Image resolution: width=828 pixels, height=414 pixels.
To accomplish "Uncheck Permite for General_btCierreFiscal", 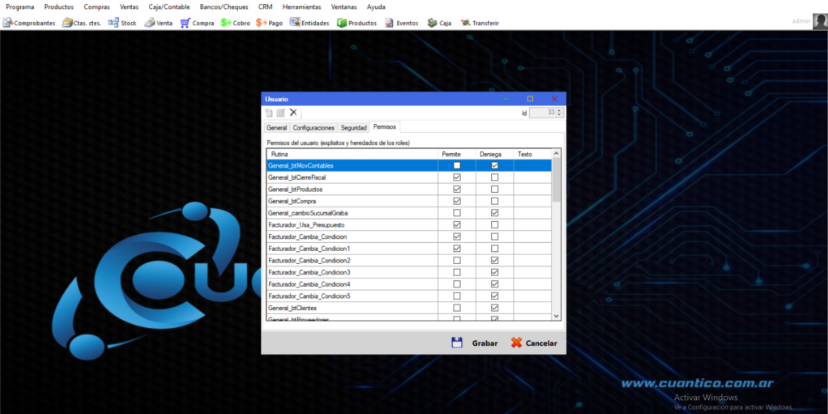I will point(457,177).
